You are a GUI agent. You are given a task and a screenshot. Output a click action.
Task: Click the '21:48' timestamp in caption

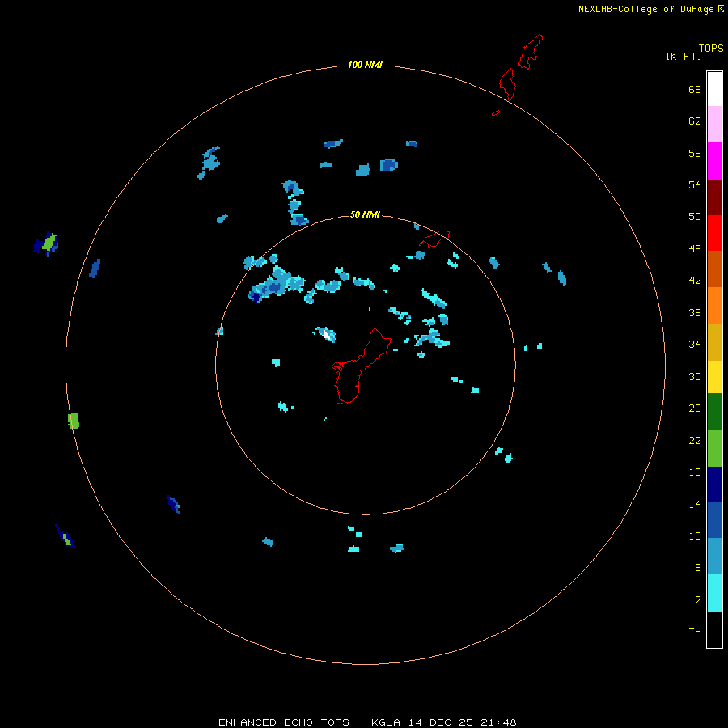click(x=498, y=722)
